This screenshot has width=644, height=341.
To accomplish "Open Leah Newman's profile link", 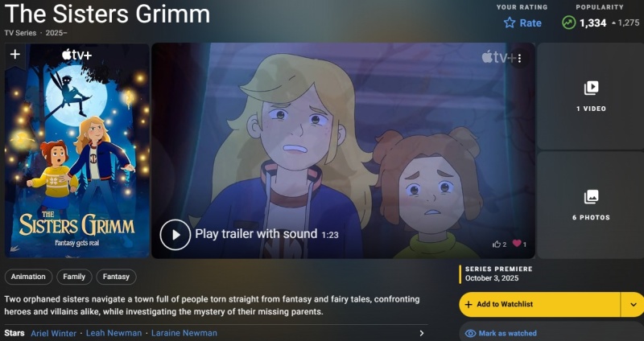I will click(x=114, y=333).
